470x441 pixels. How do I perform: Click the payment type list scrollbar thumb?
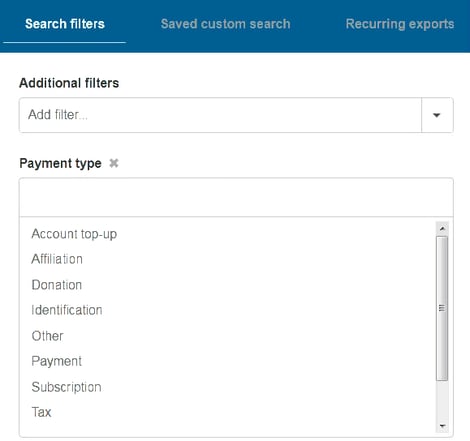point(442,308)
